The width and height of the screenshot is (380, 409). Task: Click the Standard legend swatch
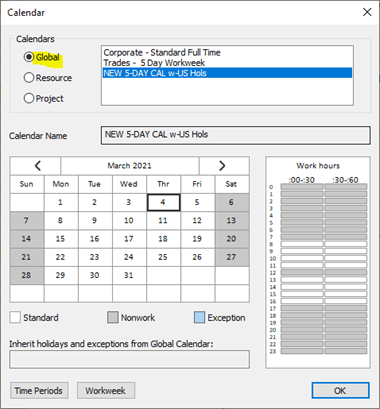tap(15, 317)
